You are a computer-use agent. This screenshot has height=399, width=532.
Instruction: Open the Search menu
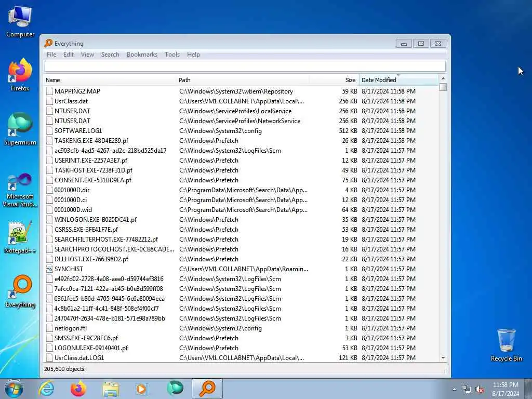click(x=110, y=55)
